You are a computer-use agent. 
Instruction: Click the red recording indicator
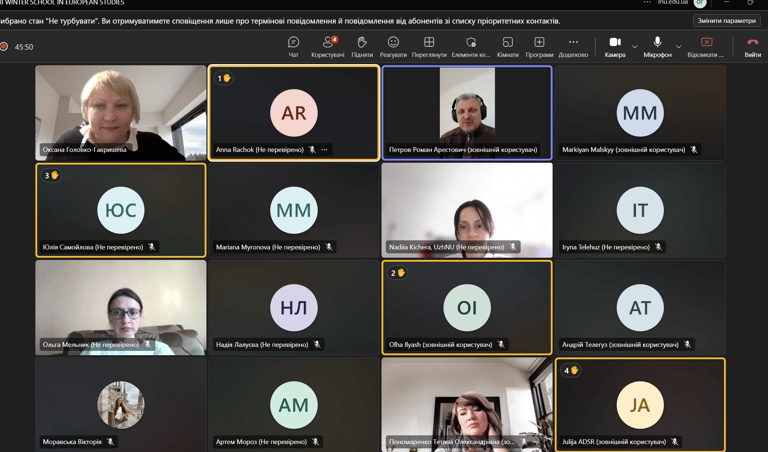(x=5, y=47)
